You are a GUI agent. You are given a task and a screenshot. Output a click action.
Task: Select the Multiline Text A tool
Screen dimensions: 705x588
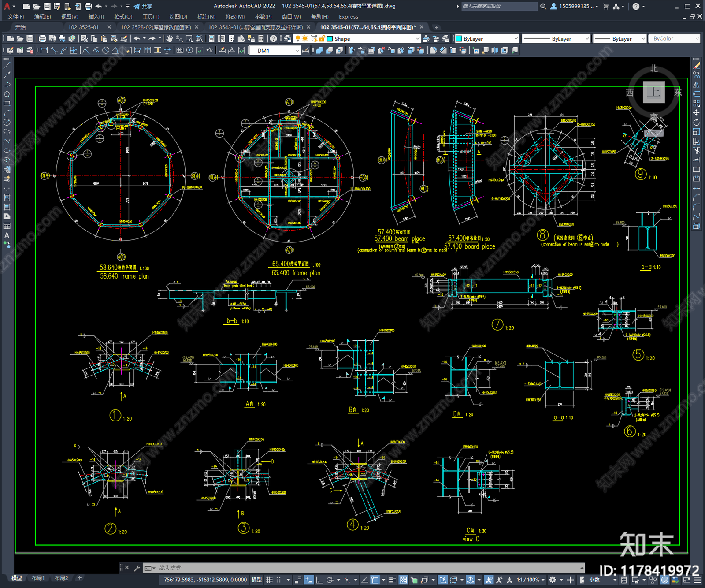(7, 235)
